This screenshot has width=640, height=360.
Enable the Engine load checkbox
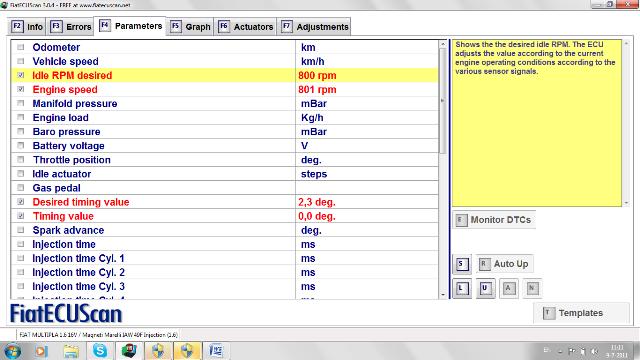(x=20, y=118)
